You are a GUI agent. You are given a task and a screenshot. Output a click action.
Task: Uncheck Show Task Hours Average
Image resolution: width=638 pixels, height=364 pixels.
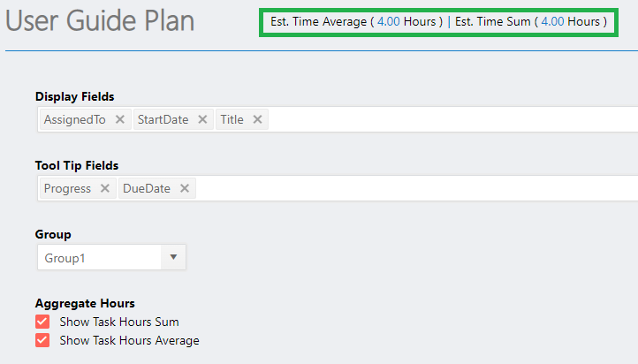(x=42, y=340)
